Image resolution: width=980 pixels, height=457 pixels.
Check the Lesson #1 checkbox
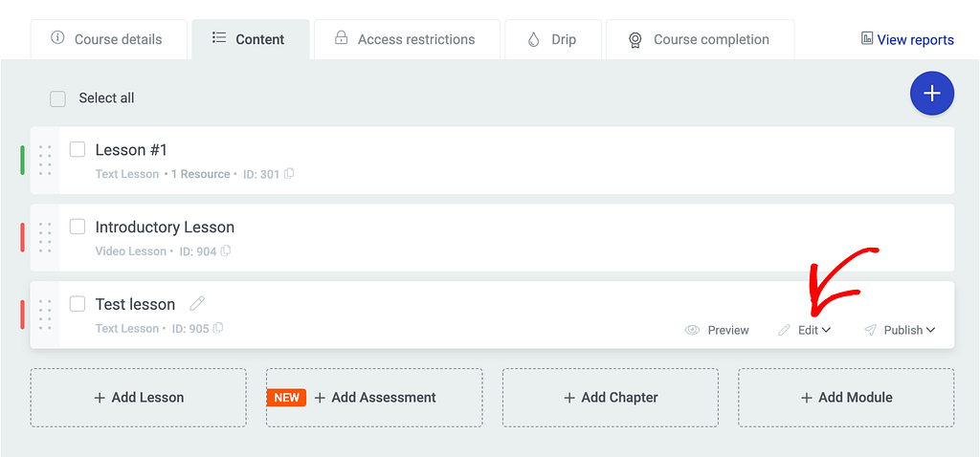pos(78,150)
